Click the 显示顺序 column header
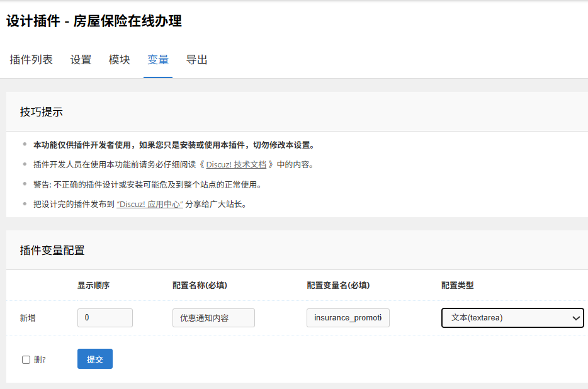 (94, 285)
